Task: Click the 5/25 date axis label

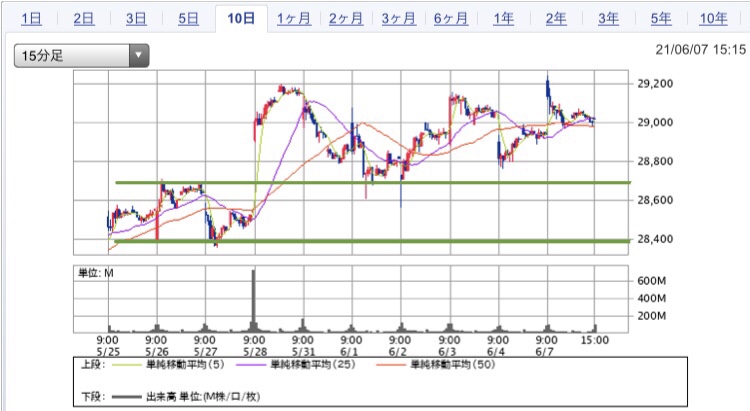Action: tap(108, 352)
